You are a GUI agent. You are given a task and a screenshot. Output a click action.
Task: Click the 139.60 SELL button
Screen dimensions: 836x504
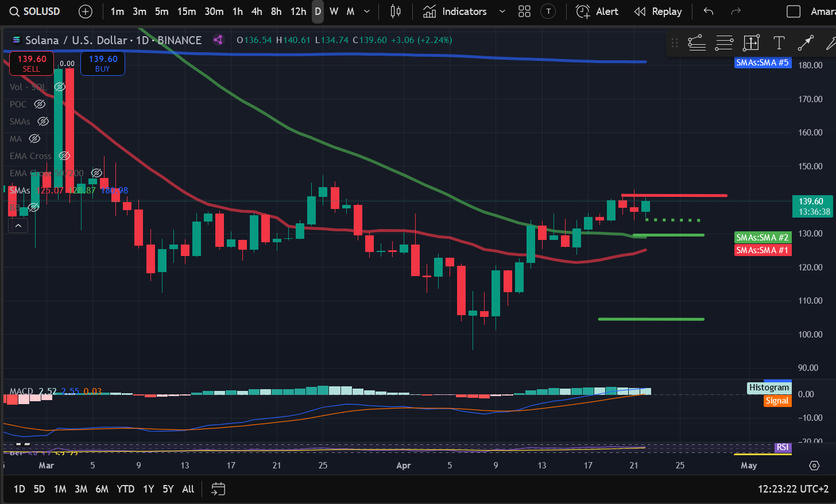[32, 63]
